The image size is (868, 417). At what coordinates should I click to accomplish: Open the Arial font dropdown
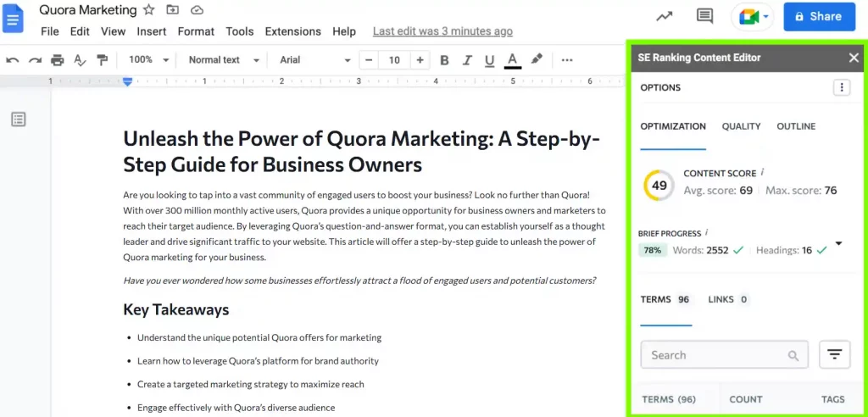[x=315, y=60]
